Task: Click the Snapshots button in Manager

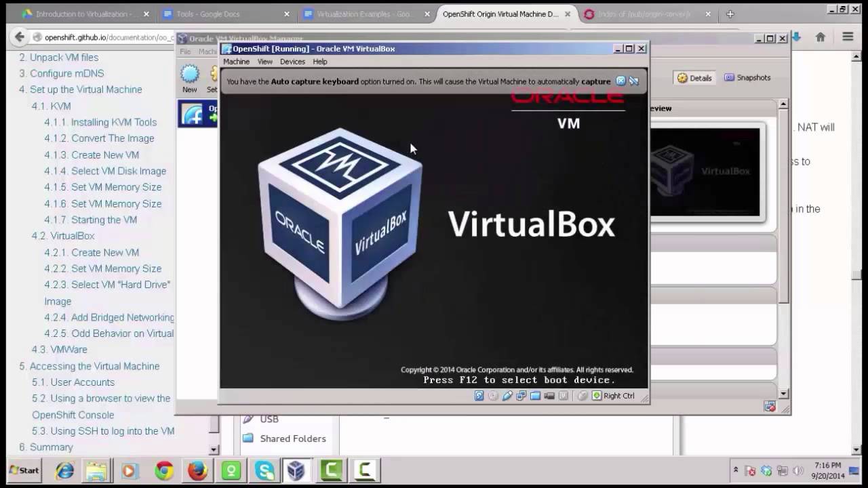Action: (747, 78)
